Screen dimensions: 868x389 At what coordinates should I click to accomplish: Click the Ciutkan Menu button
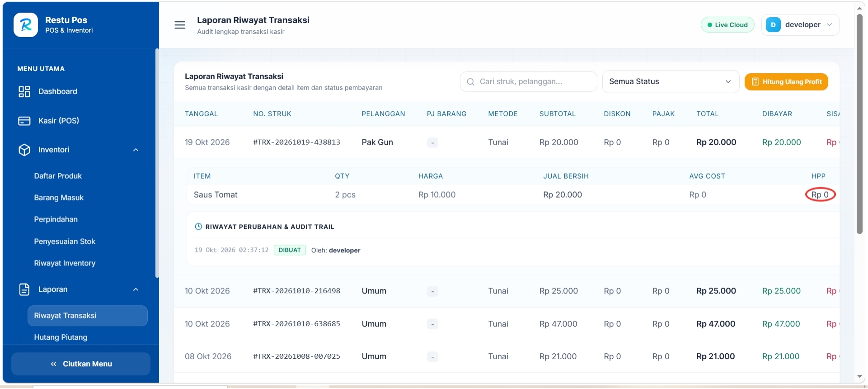(81, 364)
